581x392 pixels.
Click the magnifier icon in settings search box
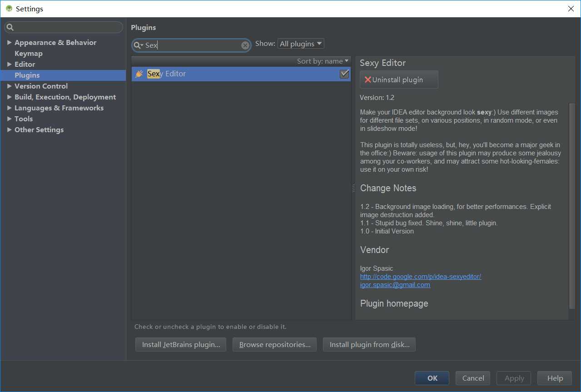point(10,27)
